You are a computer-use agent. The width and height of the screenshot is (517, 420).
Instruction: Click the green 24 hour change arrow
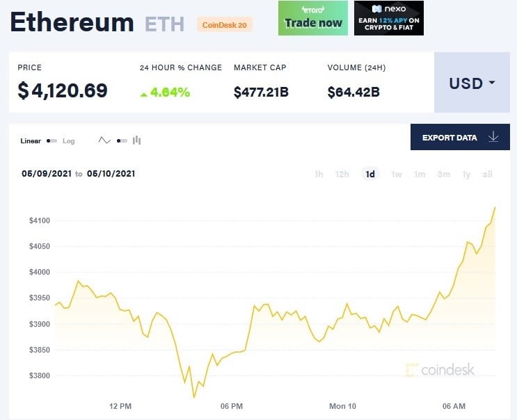pos(143,95)
